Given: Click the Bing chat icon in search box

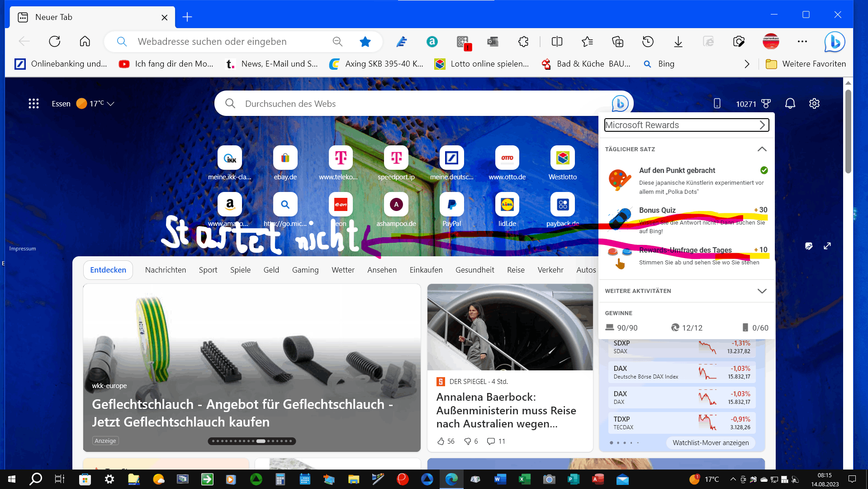Looking at the screenshot, I should tap(620, 104).
